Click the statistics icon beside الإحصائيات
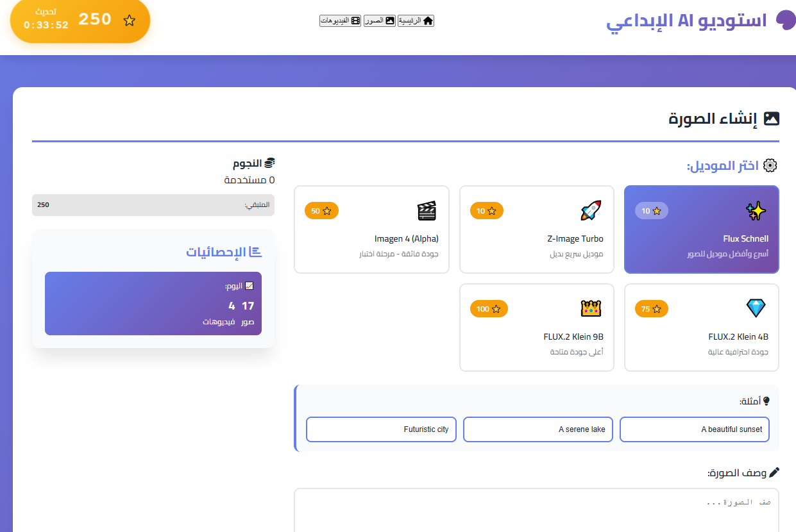796x532 pixels. [256, 252]
